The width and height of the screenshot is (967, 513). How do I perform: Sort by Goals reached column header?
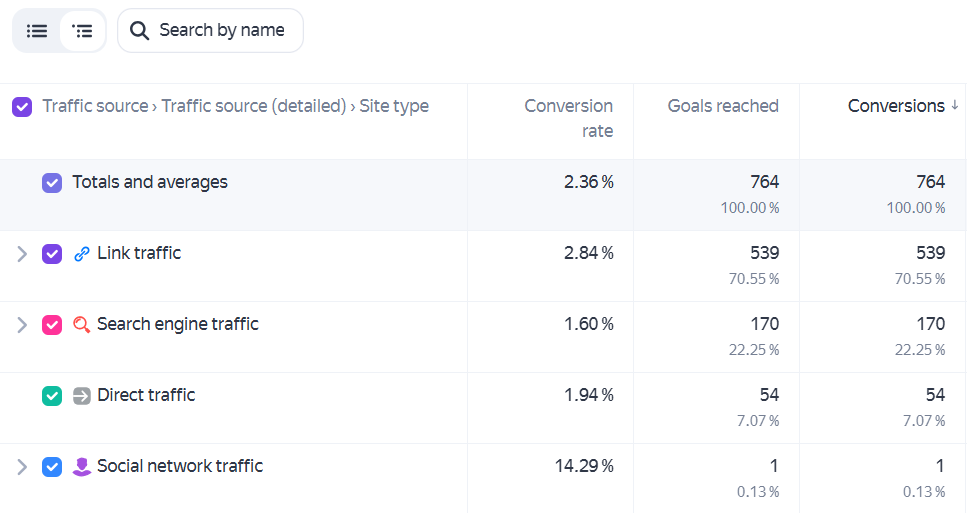[723, 106]
